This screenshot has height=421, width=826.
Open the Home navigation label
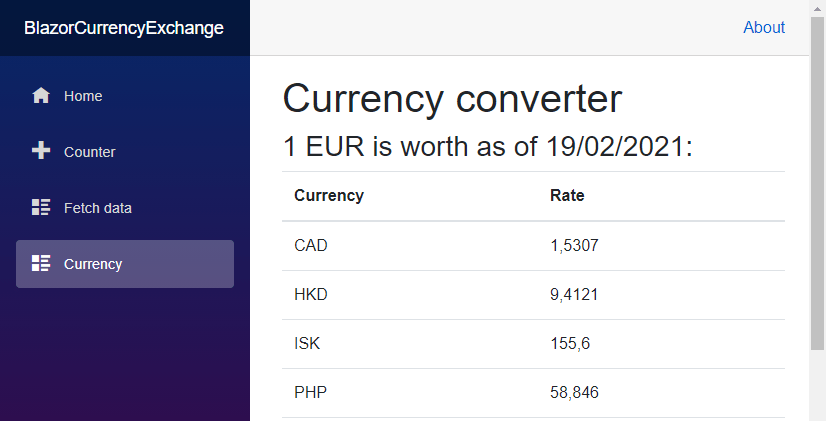[83, 96]
